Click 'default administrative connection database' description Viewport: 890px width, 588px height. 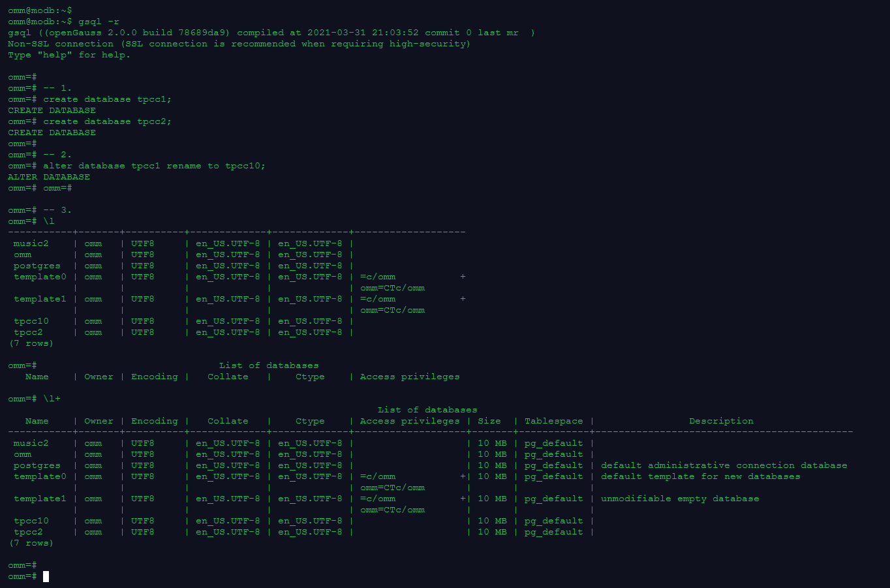tap(724, 465)
